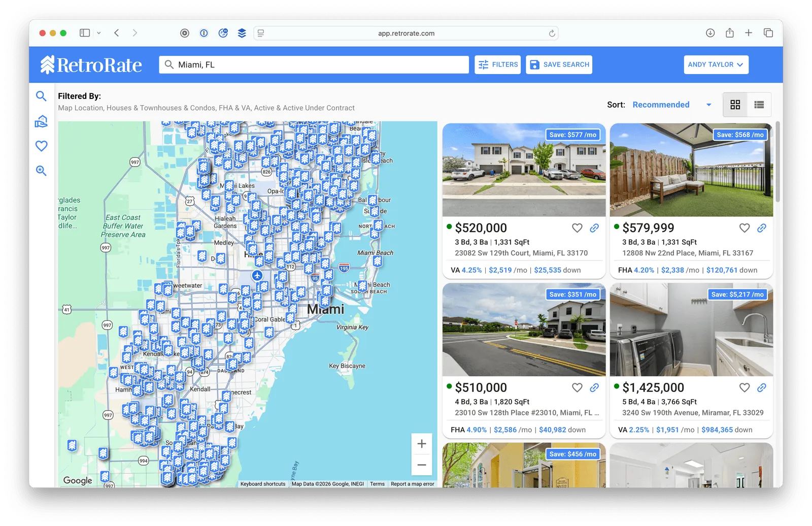
Task: Favorite the $520,000 listing
Action: 577,228
